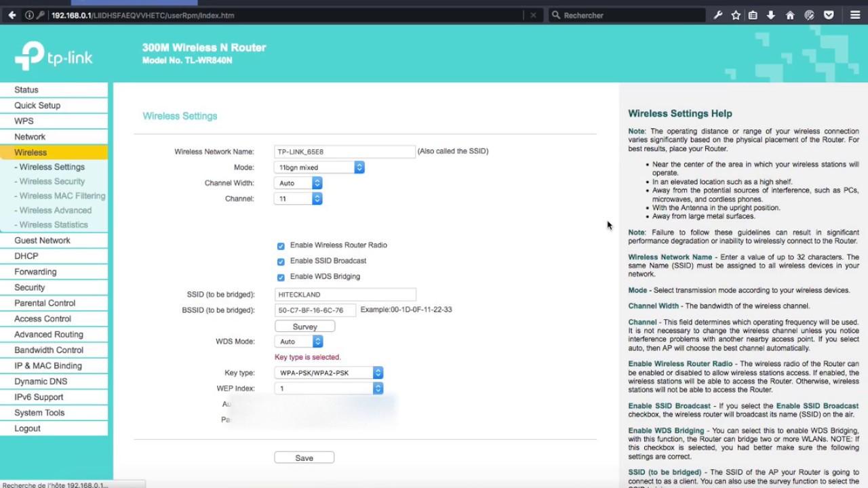Click the Survey button
The image size is (868, 488).
coord(304,327)
